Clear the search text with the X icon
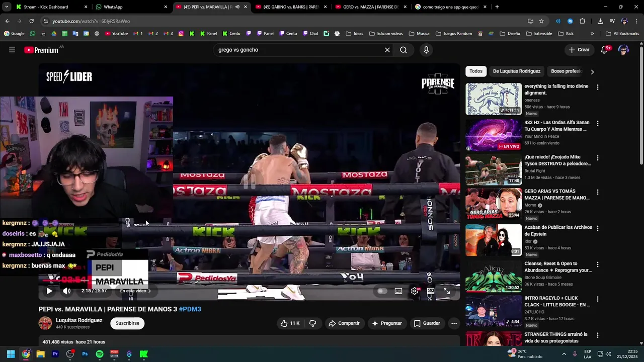Viewport: 644px width, 362px height. tap(387, 50)
